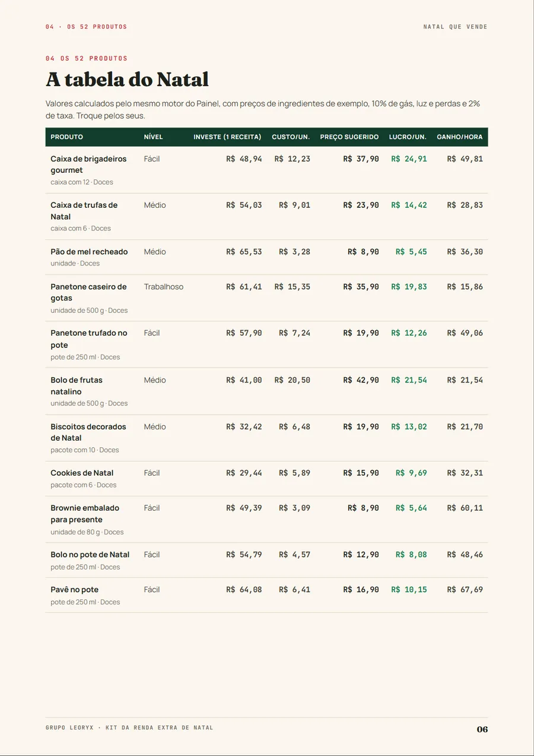Click green profit value R$ 10,15
The height and width of the screenshot is (756, 534).
(x=409, y=590)
